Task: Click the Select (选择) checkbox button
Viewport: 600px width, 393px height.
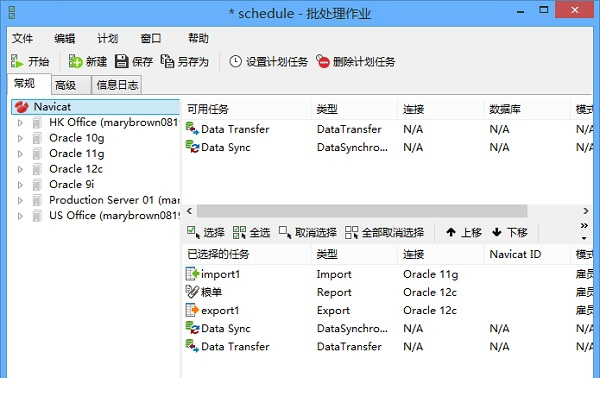Action: pos(205,232)
